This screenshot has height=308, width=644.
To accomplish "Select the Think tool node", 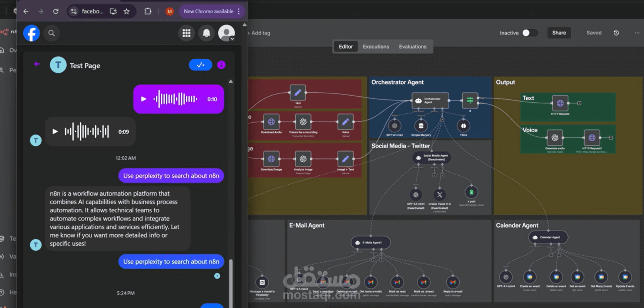I will (463, 126).
